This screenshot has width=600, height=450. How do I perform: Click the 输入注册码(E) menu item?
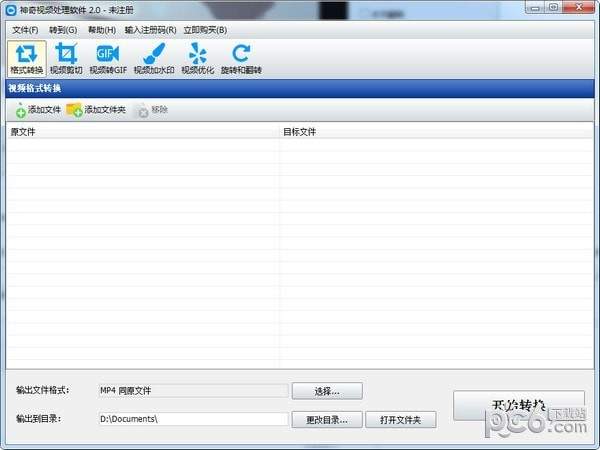point(151,30)
